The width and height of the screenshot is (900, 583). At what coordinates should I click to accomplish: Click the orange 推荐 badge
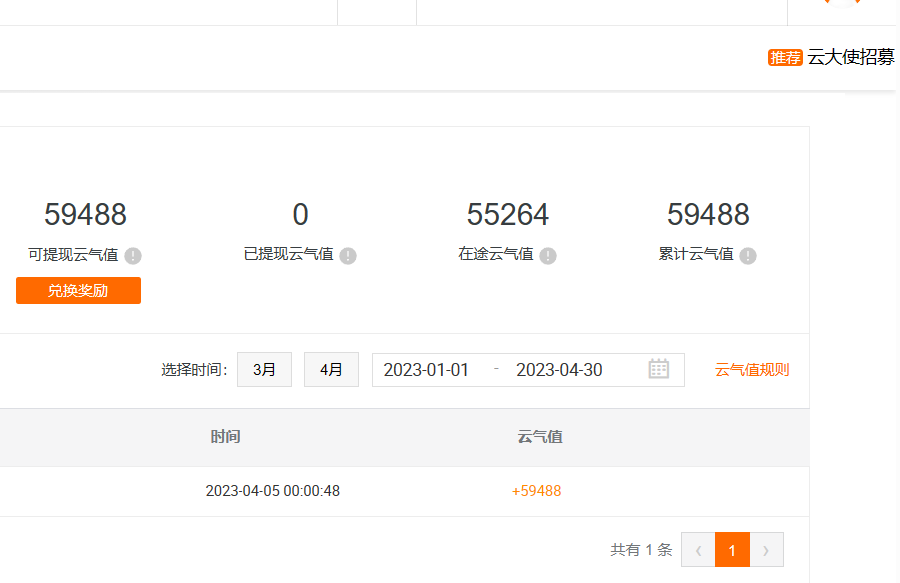(785, 57)
